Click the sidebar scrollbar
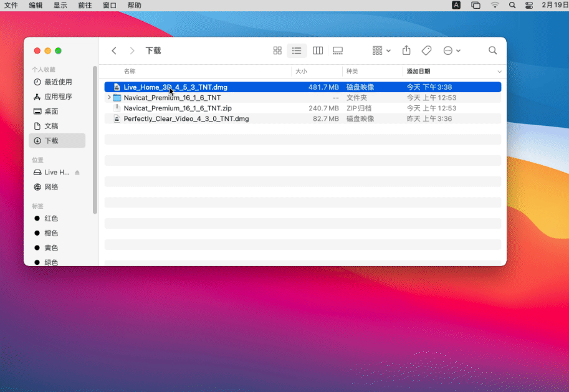 (x=95, y=140)
